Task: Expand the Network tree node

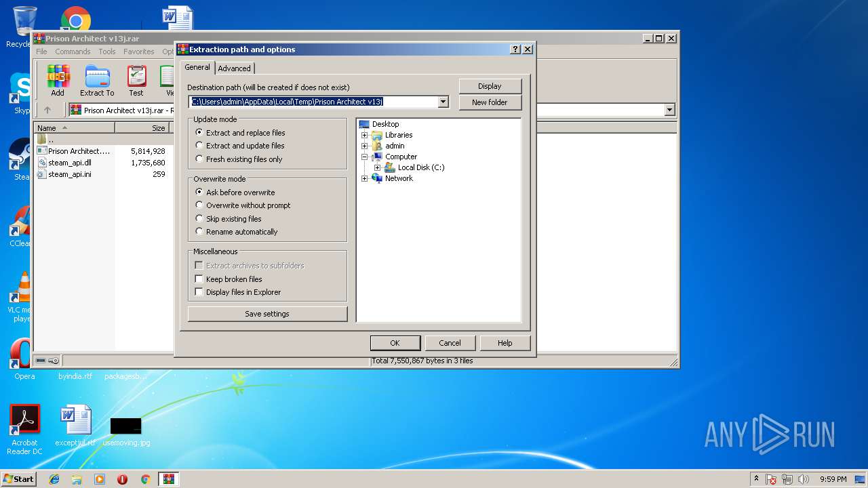Action: click(x=364, y=178)
